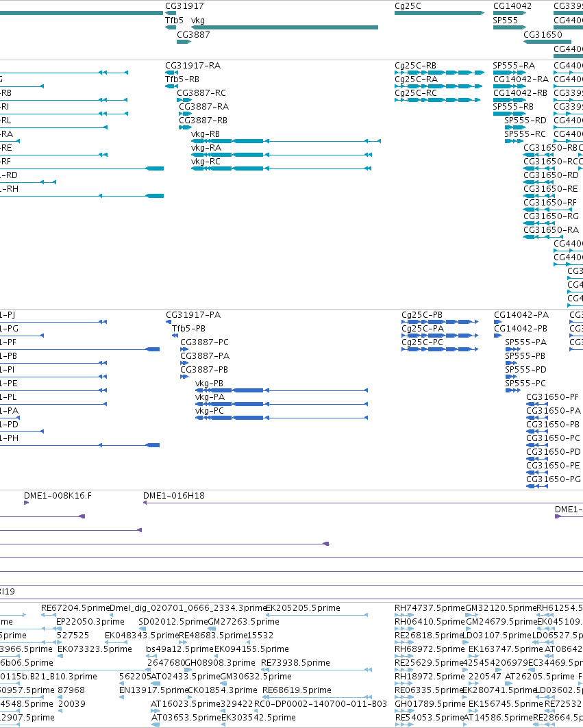Select the CG14042-PA protein label
Image resolution: width=583 pixels, height=728 pixels.
(521, 315)
